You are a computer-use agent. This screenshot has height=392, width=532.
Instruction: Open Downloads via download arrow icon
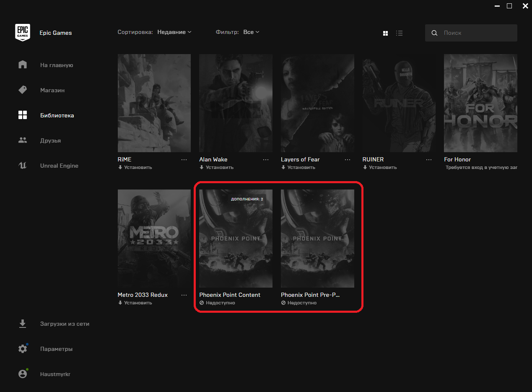23,324
